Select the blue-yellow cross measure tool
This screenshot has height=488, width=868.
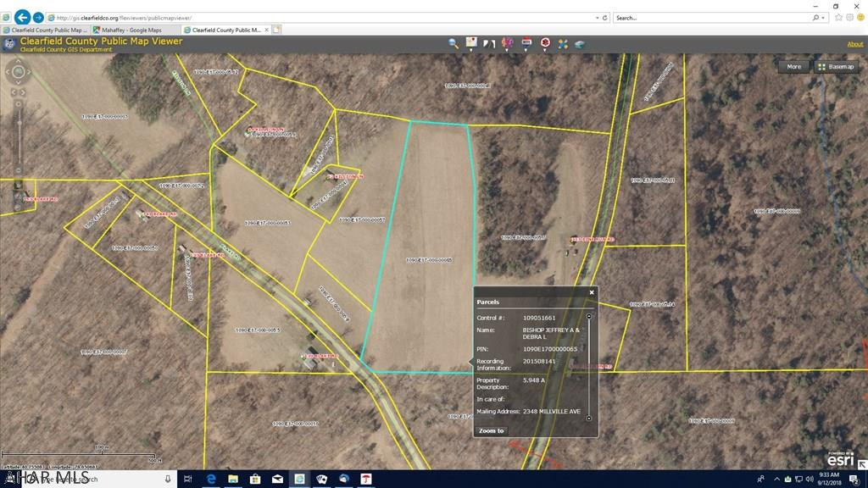click(x=563, y=43)
